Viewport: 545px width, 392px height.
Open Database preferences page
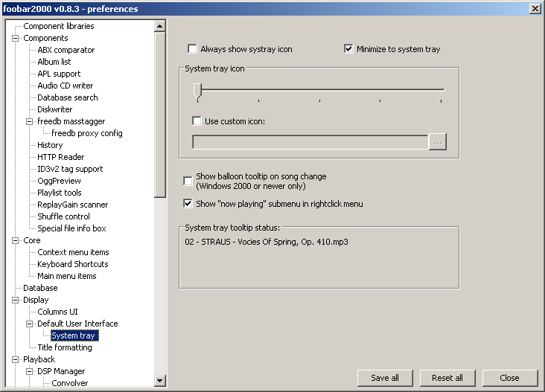(x=40, y=288)
